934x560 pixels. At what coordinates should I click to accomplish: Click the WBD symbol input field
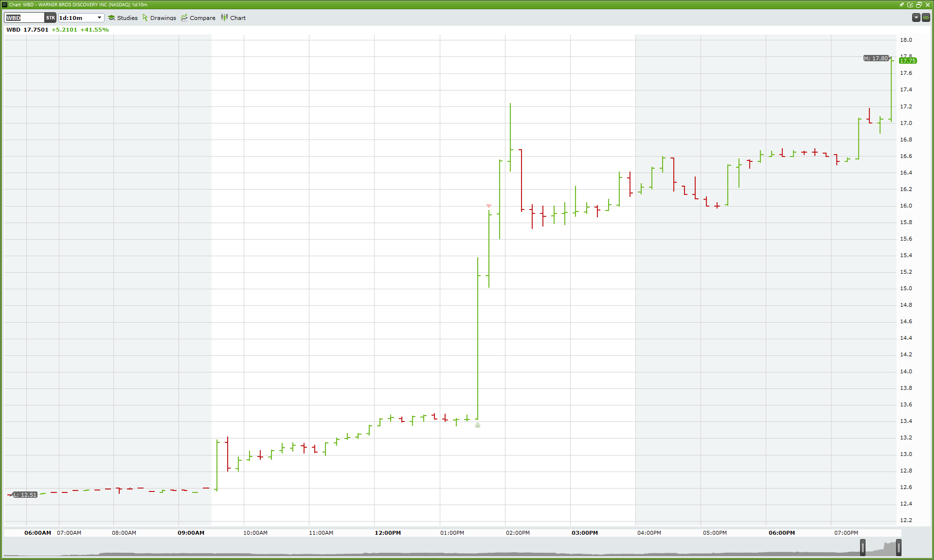click(24, 18)
